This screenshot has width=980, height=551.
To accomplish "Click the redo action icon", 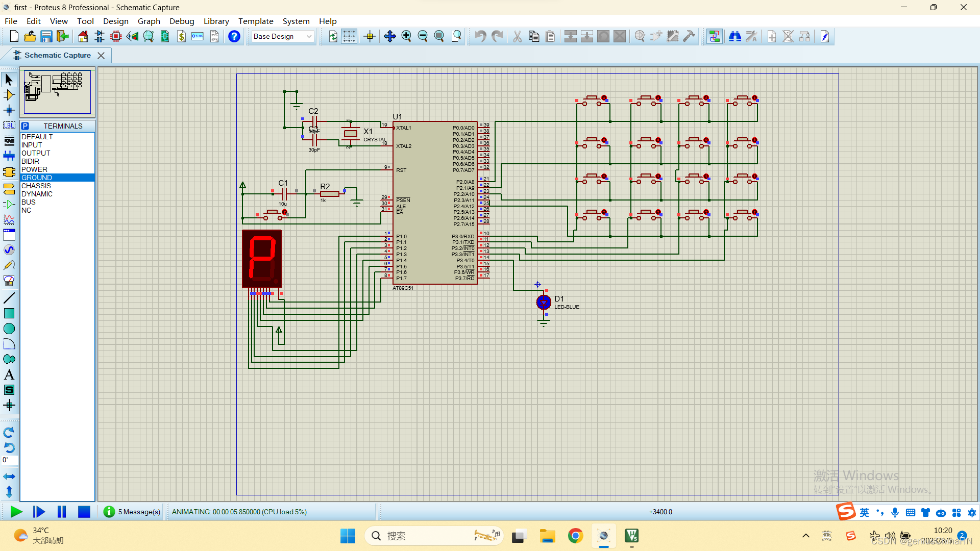I will [497, 36].
